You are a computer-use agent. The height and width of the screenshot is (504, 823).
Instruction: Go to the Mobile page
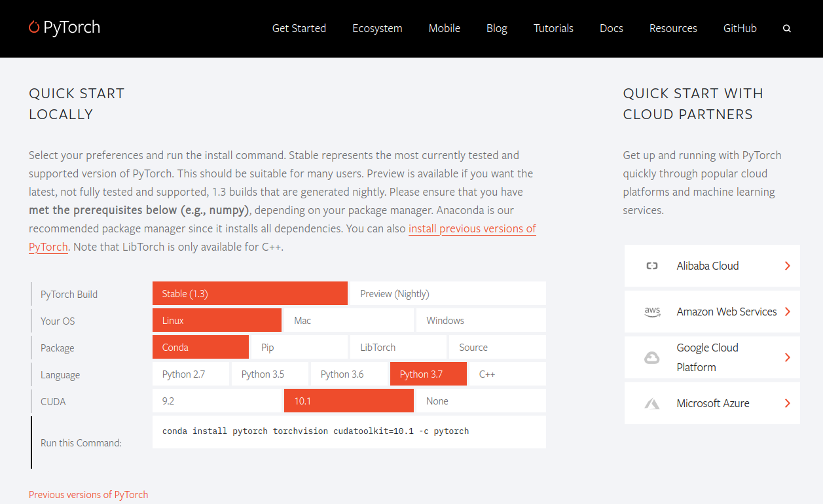point(445,28)
